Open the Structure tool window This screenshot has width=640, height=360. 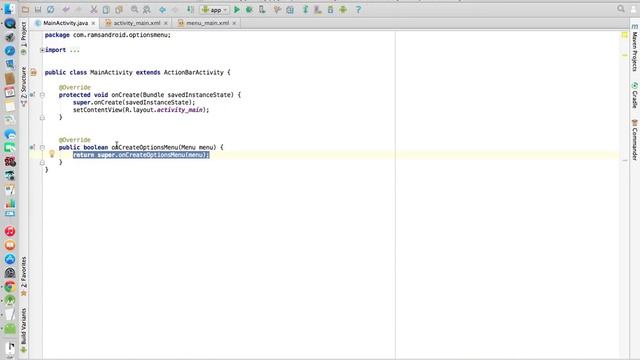24,86
